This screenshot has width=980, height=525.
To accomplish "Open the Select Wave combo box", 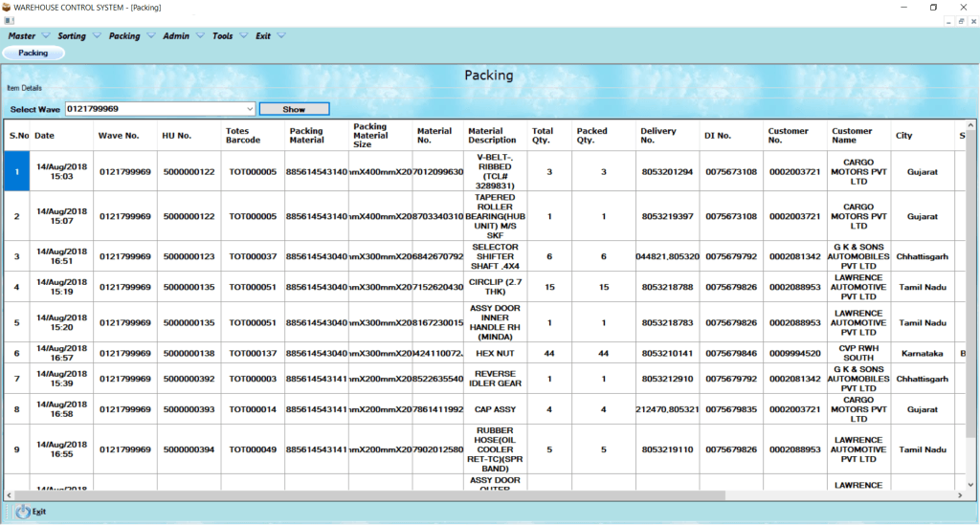I will [160, 109].
